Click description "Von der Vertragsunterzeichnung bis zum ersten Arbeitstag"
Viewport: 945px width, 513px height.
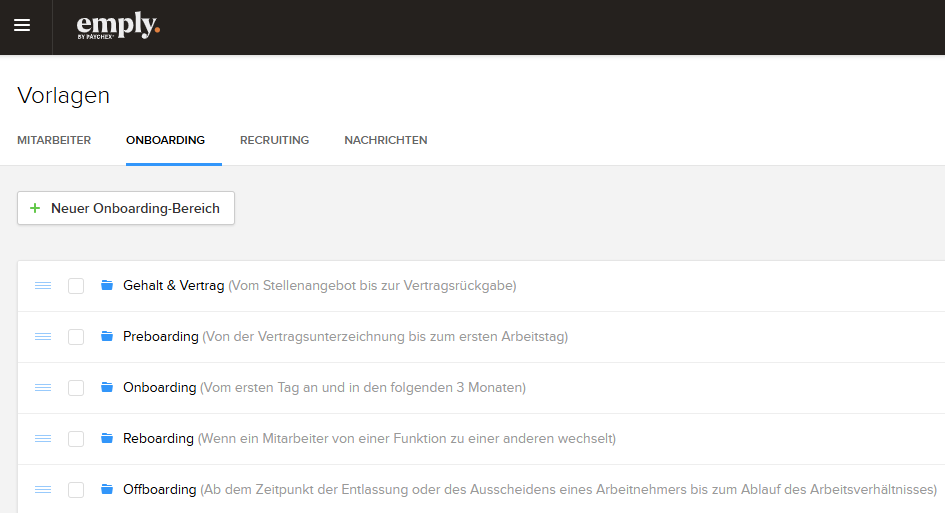coord(385,336)
